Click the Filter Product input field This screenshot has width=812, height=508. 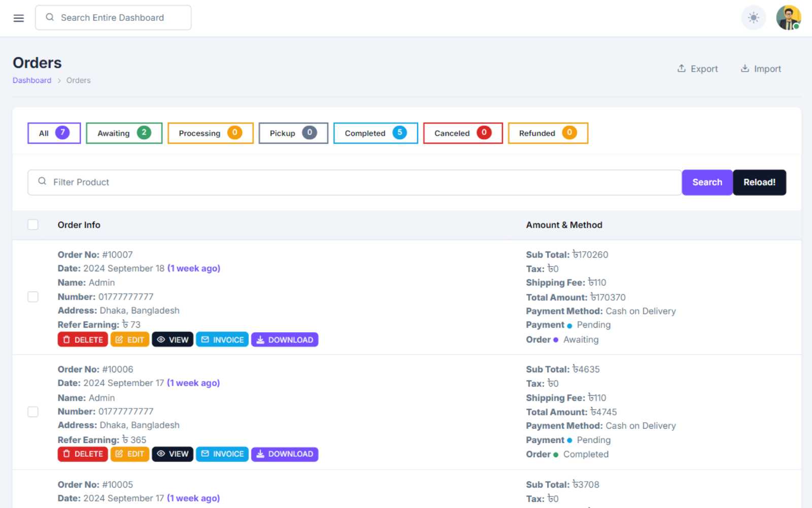(354, 182)
